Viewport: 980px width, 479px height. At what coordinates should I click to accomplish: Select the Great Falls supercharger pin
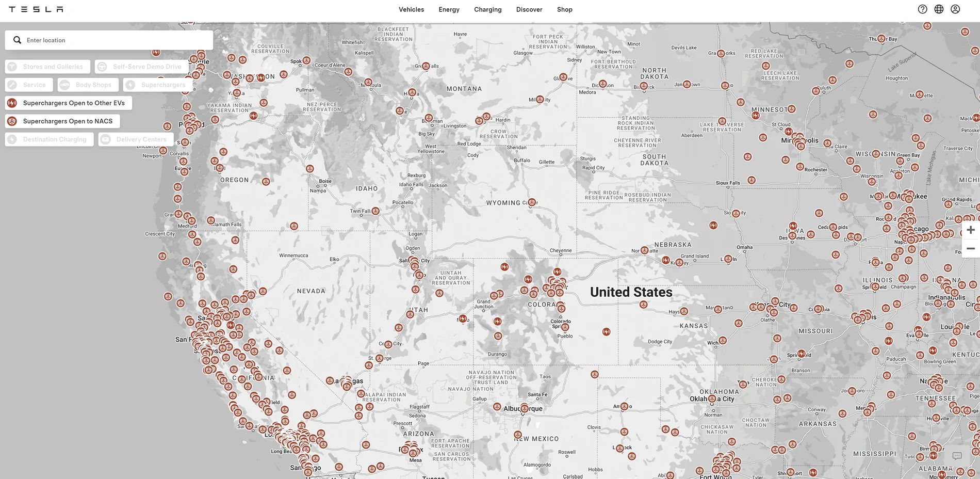point(426,66)
